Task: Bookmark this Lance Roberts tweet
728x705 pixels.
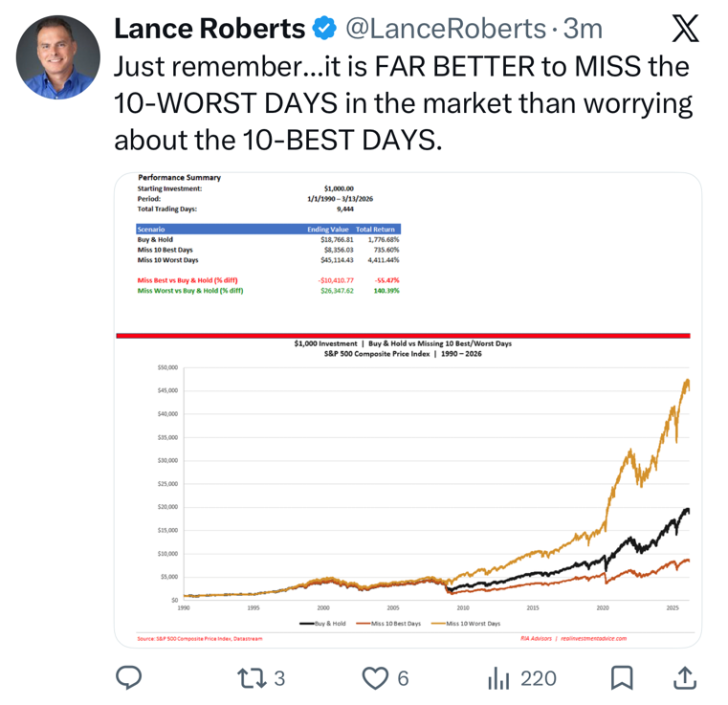Action: (622, 678)
